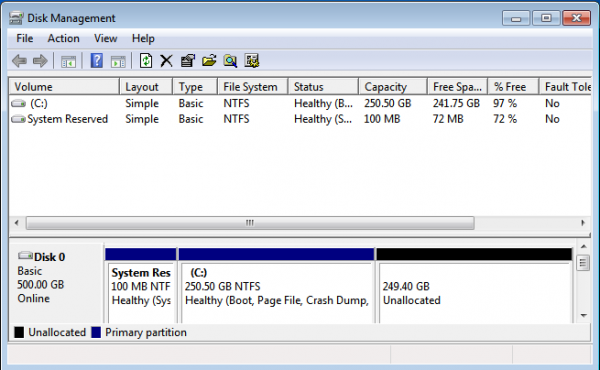Minimize the Disk Management window
Viewport: 600px width, 370px height.
pos(516,18)
